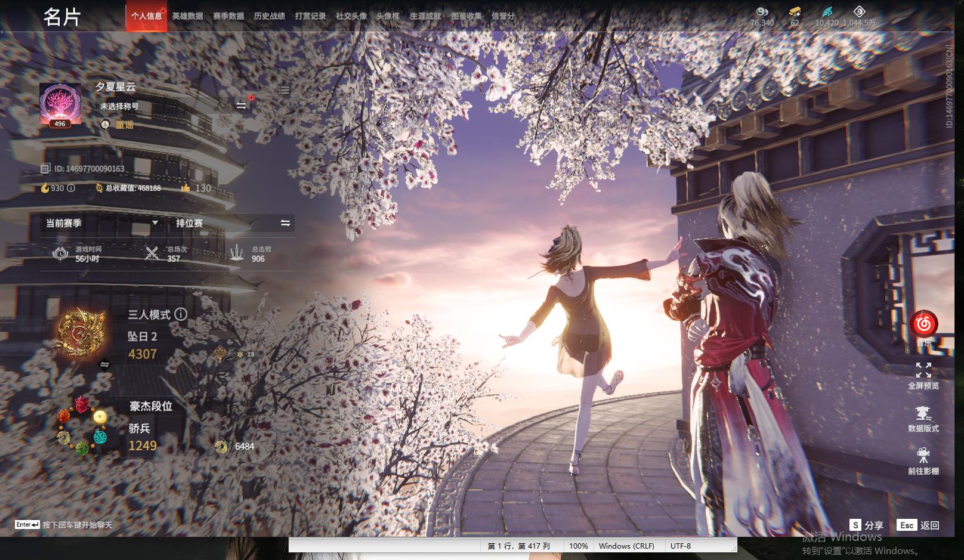Click the rank score 4307
The width and height of the screenshot is (964, 560).
coord(143,354)
